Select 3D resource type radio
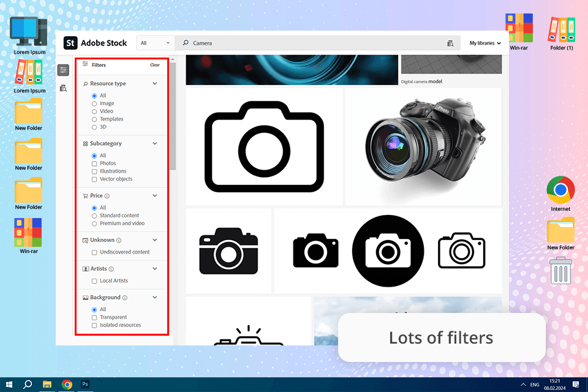588x392 pixels. tap(94, 127)
